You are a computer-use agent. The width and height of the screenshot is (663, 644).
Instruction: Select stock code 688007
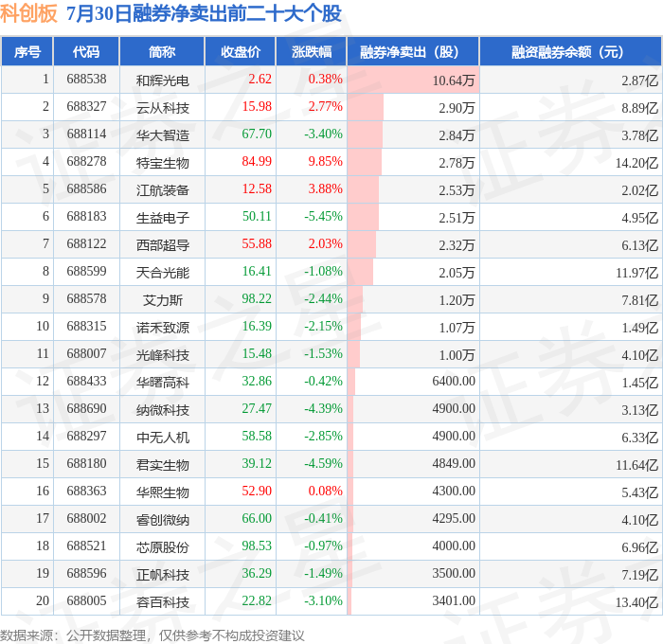tap(86, 354)
